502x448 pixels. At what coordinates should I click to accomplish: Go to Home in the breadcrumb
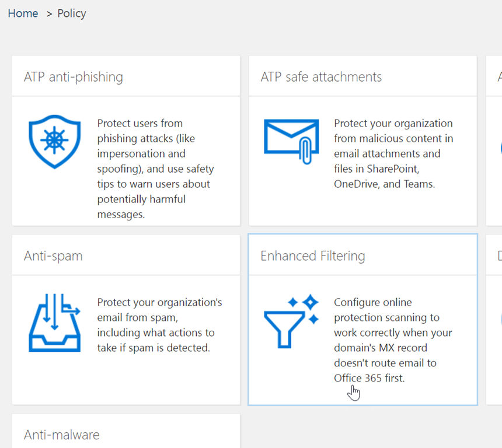[23, 13]
